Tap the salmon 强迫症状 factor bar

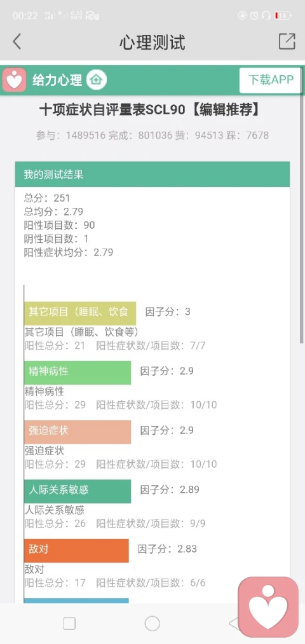pos(77,432)
